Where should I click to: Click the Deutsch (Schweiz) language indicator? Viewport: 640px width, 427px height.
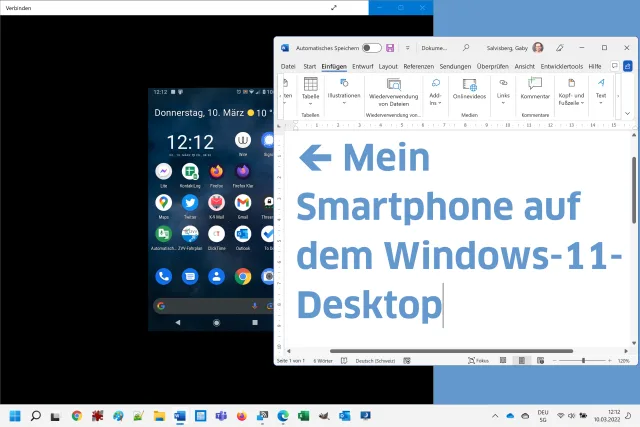tap(375, 361)
